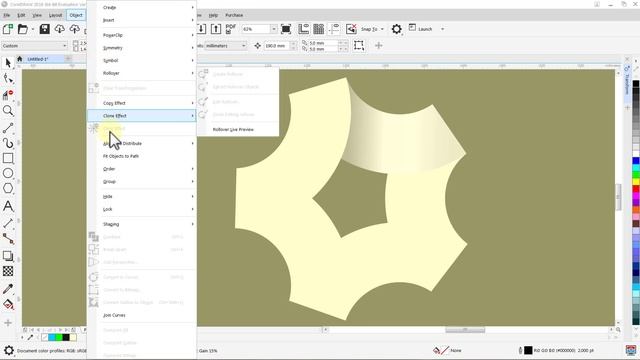Click the New document icon
The width and height of the screenshot is (640, 360).
[x=8, y=29]
